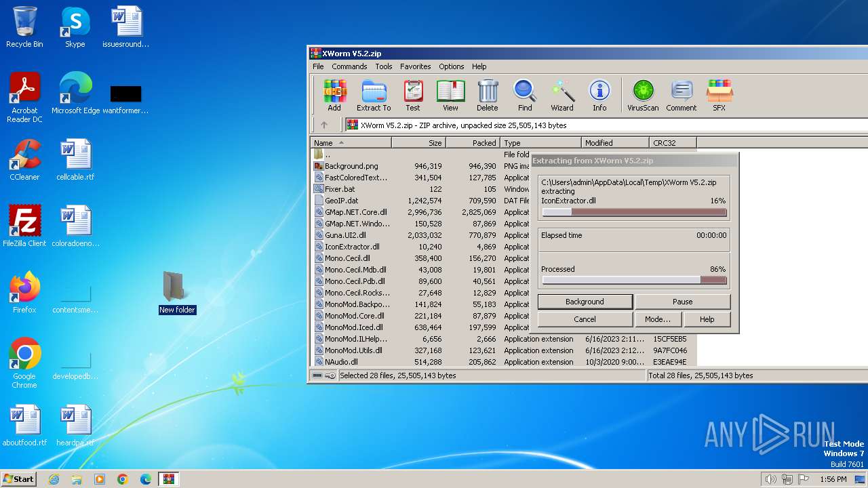Click the taskbar clock showing 1:56 PM
The image size is (868, 488).
click(833, 479)
